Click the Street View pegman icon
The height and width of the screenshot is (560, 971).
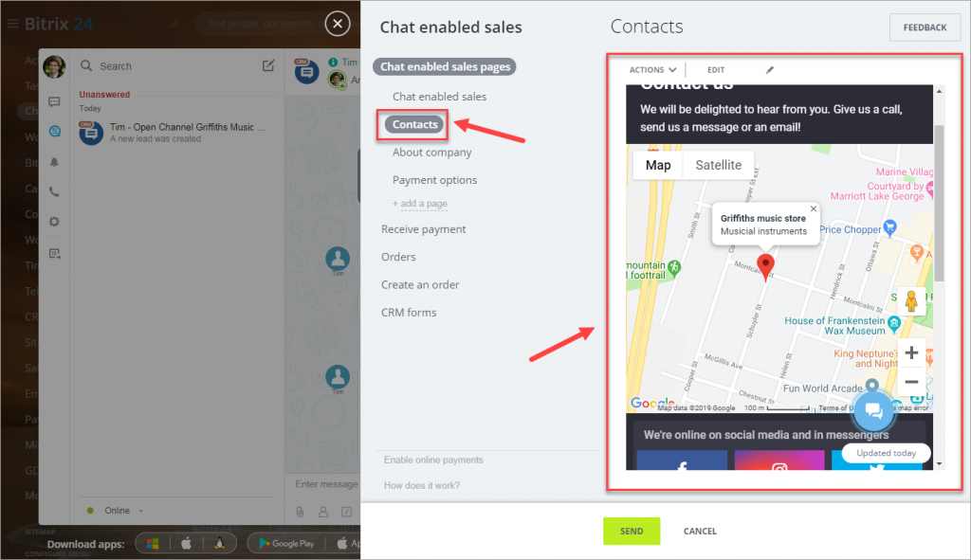tap(911, 301)
